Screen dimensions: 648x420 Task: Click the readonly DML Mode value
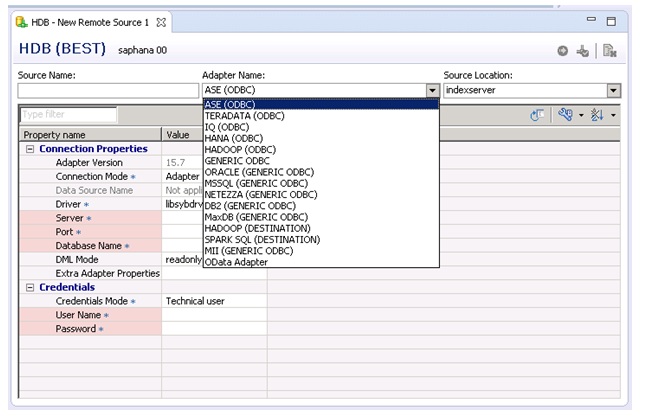pos(182,260)
